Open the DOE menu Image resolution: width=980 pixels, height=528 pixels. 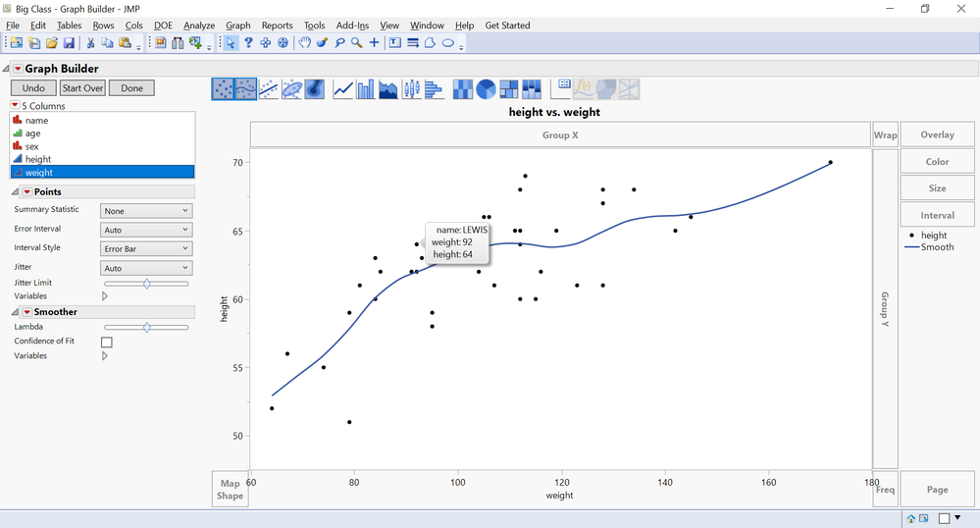163,25
